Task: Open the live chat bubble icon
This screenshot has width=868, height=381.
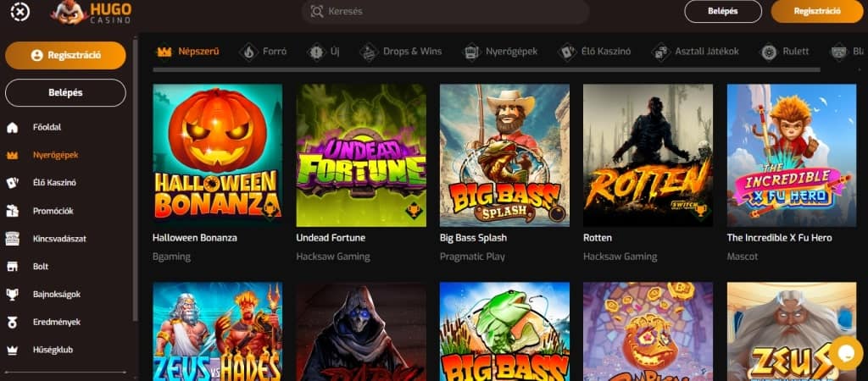Action: click(847, 354)
